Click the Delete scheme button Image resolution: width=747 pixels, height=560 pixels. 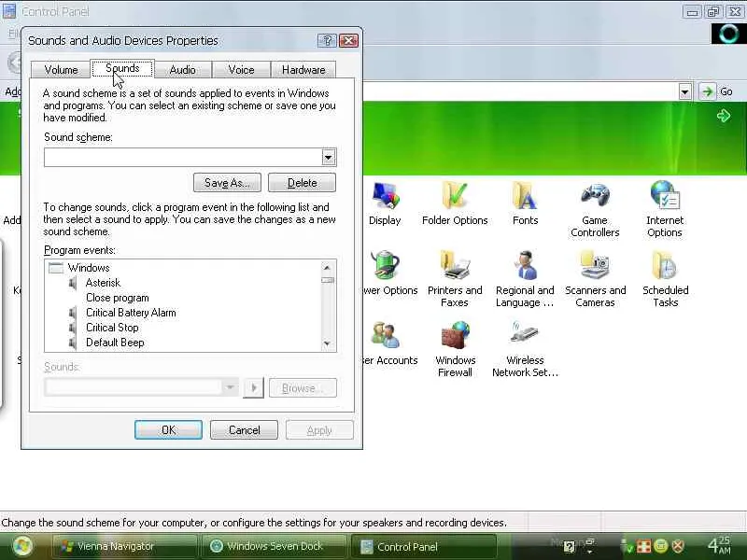pos(302,183)
